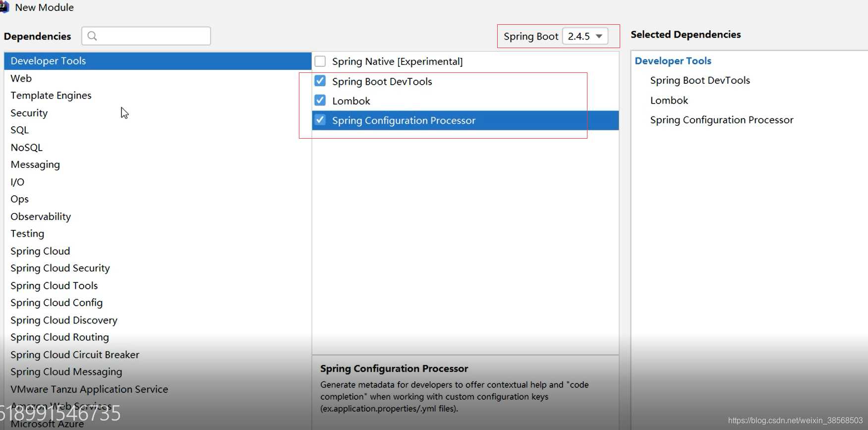Click the highlighted Spring Configuration Processor row label
This screenshot has height=430, width=868.
tap(404, 120)
